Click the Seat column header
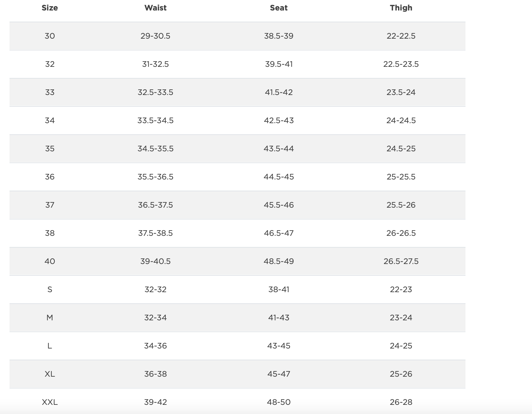The image size is (532, 414). 278,8
